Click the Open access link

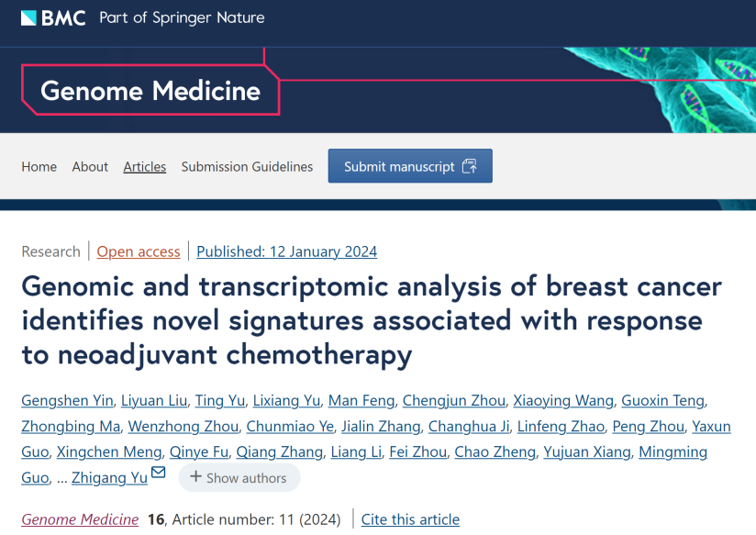[x=139, y=251]
